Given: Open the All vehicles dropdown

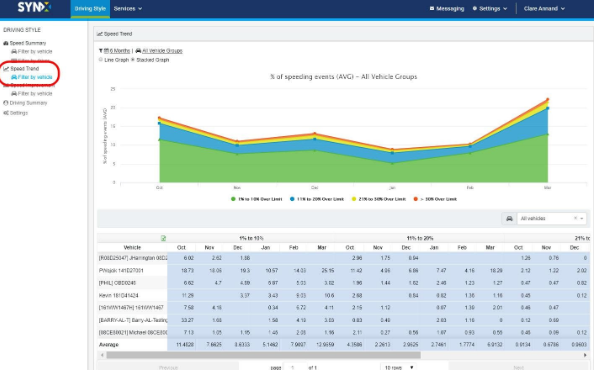Looking at the screenshot, I should (x=552, y=218).
